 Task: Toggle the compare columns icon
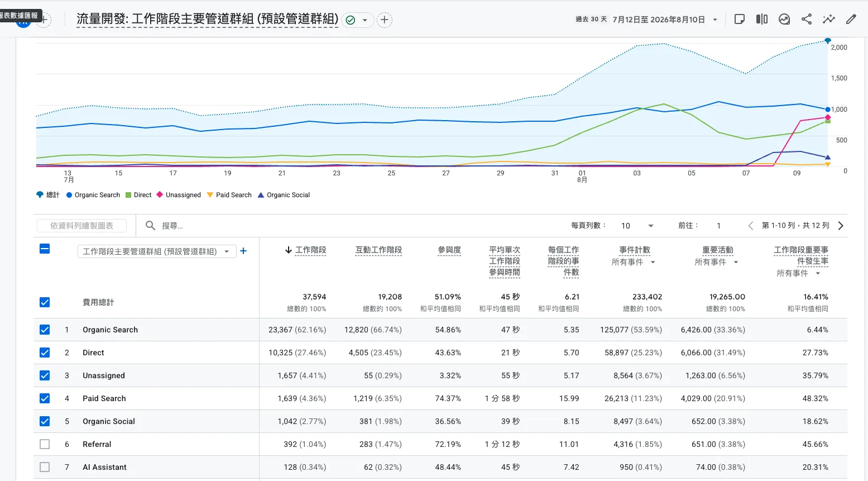[762, 20]
